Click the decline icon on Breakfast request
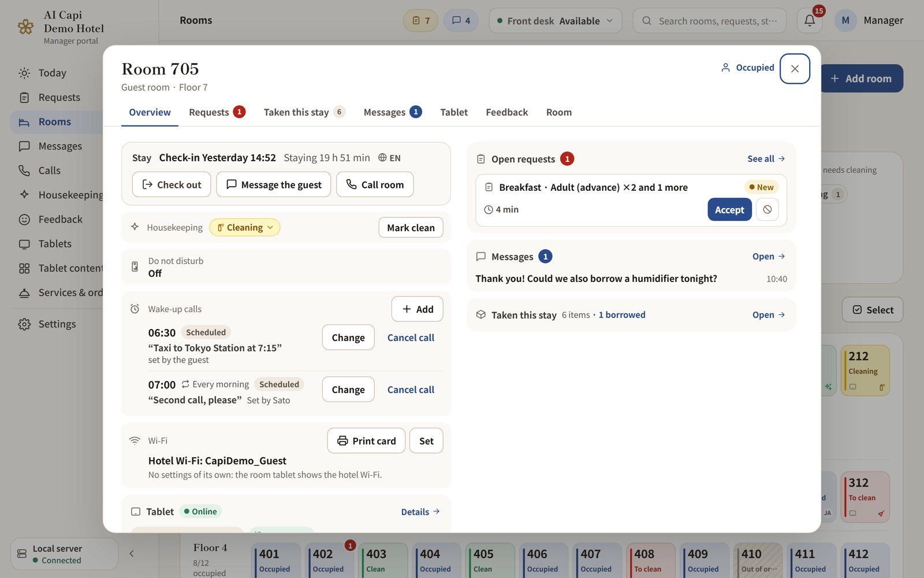 point(767,209)
